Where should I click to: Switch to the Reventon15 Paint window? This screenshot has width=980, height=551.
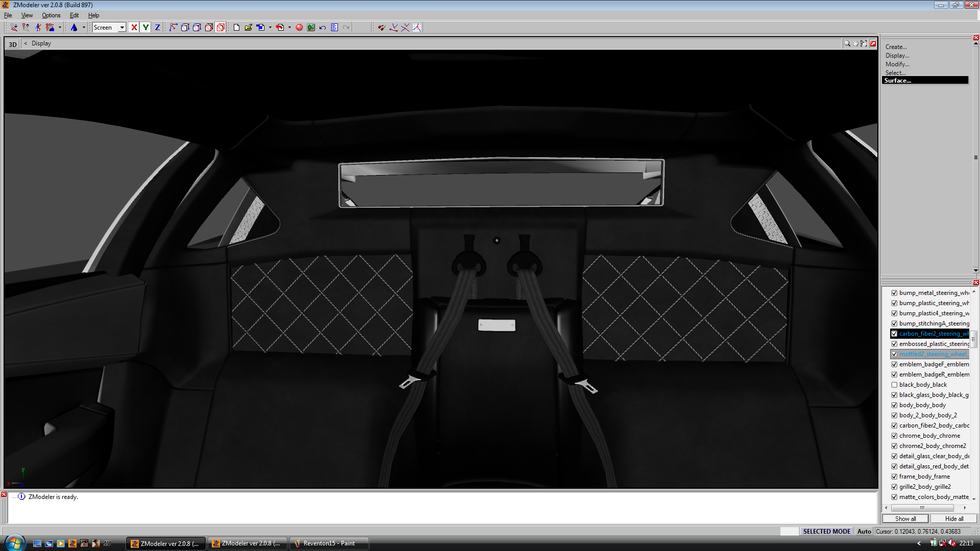coord(328,543)
